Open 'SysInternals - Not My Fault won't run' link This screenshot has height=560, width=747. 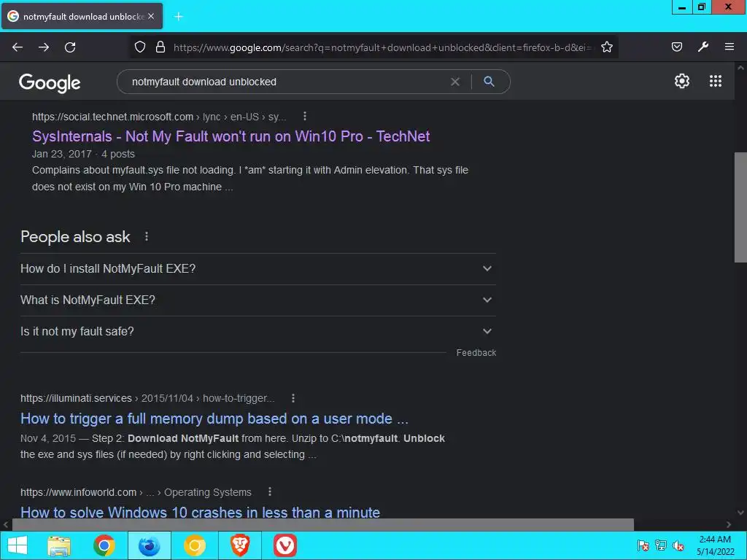pyautogui.click(x=231, y=136)
